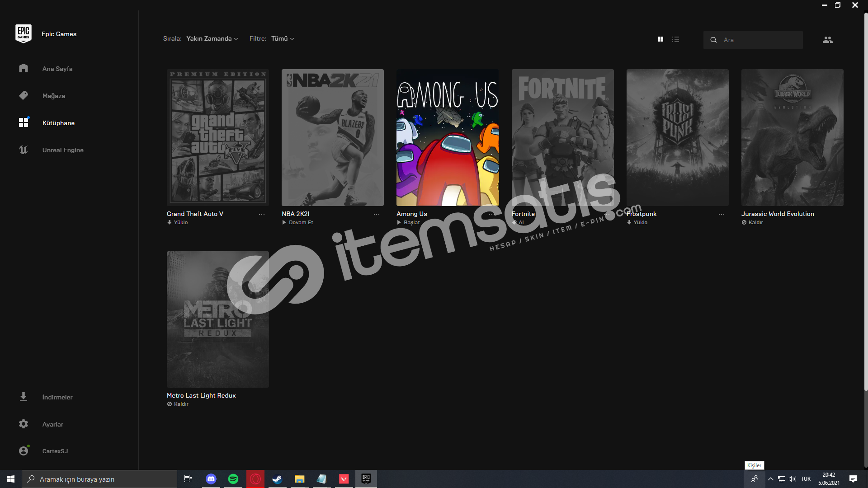
Task: Click Başlat under Among Us
Action: (408, 222)
